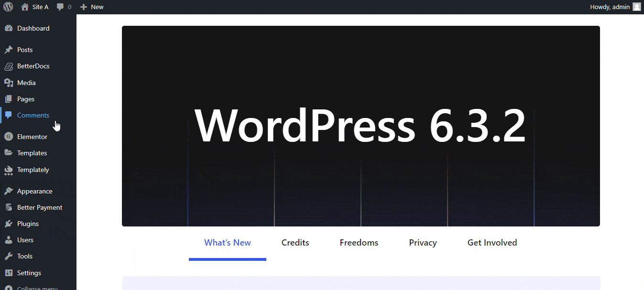Click the comments bubble icon in toolbar
This screenshot has height=290, width=644.
[60, 7]
